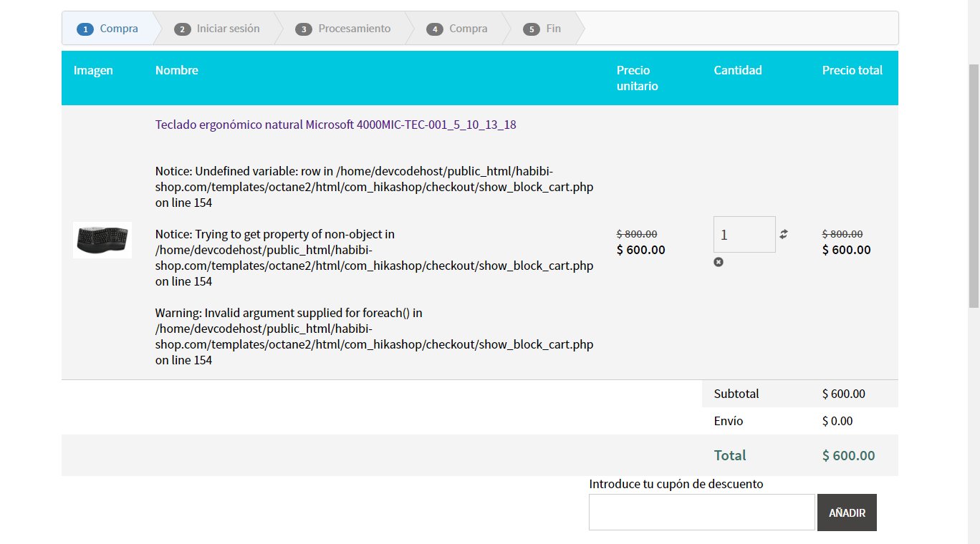Viewport: 980px width, 544px height.
Task: Select the step 1 Compra tab
Action: click(x=108, y=29)
